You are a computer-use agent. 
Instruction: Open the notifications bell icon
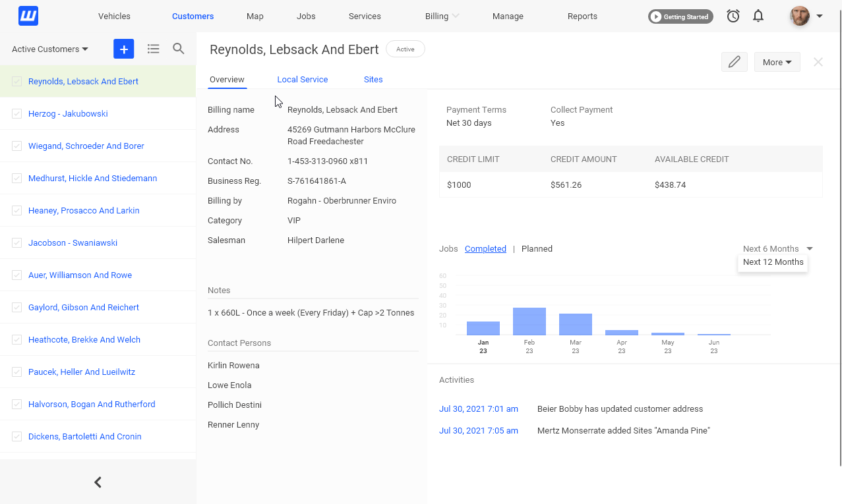(758, 16)
